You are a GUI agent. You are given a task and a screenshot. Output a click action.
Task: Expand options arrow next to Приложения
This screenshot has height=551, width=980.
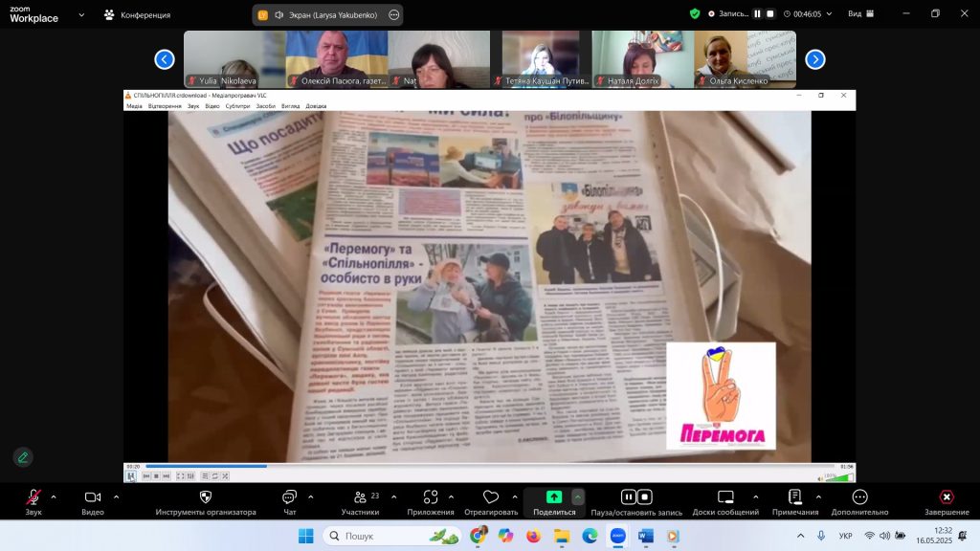(x=452, y=497)
